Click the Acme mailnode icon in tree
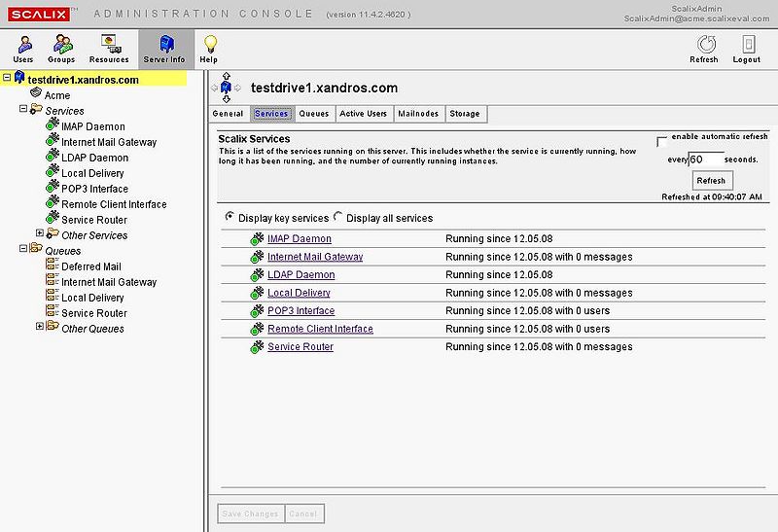This screenshot has height=532, width=778. (x=36, y=95)
